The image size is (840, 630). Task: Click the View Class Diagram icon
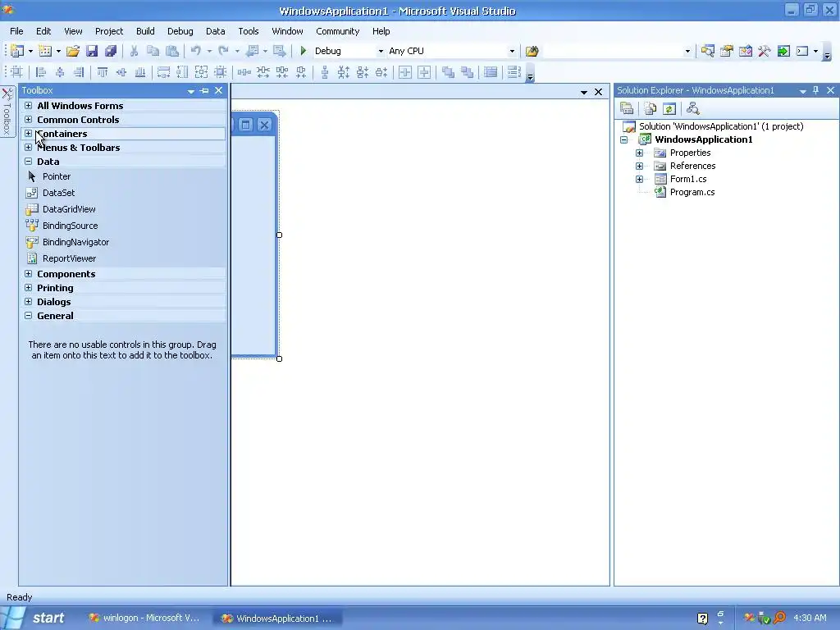(x=692, y=109)
